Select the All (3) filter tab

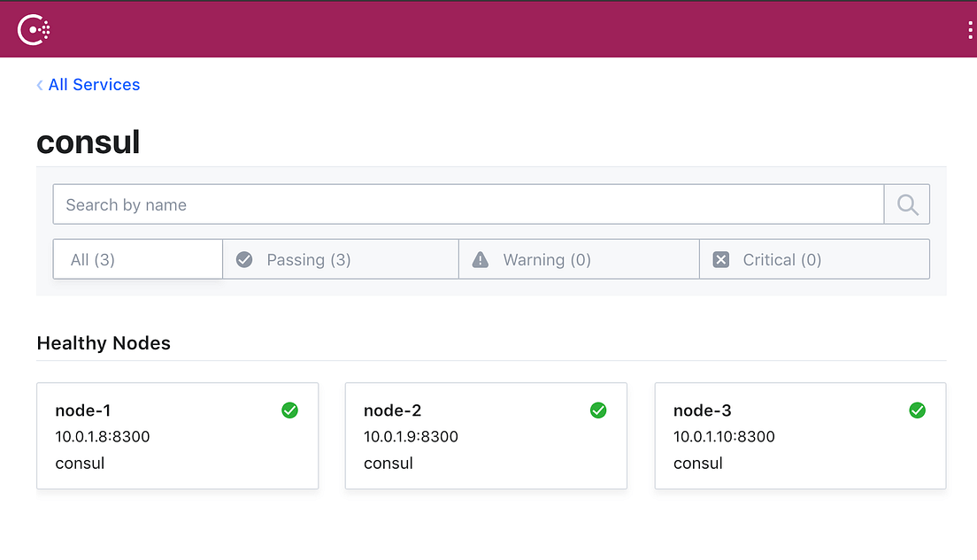tap(138, 259)
